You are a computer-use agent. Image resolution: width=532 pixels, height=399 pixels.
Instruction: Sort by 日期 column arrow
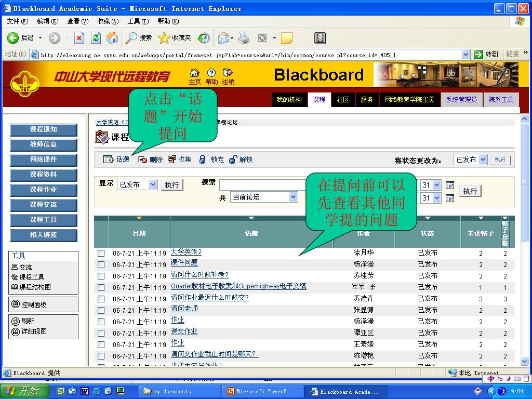139,218
